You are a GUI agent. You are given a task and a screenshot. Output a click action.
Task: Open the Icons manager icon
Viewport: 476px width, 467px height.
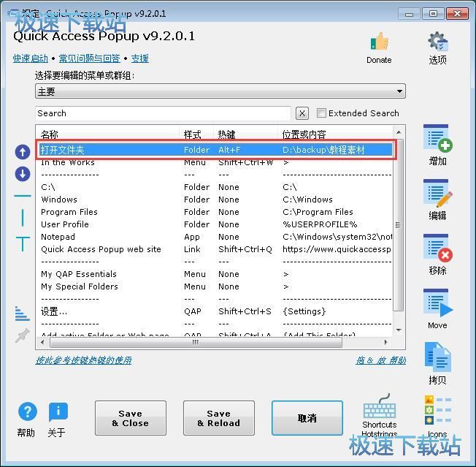[438, 409]
